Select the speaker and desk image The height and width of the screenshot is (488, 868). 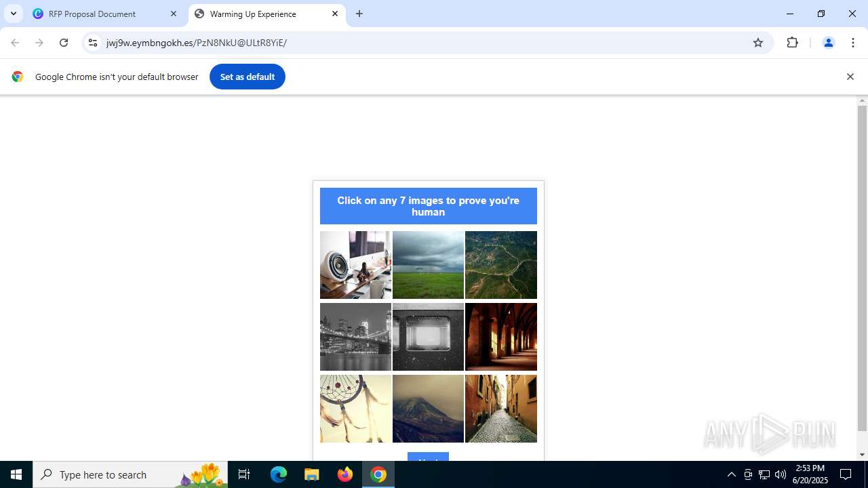pos(355,265)
